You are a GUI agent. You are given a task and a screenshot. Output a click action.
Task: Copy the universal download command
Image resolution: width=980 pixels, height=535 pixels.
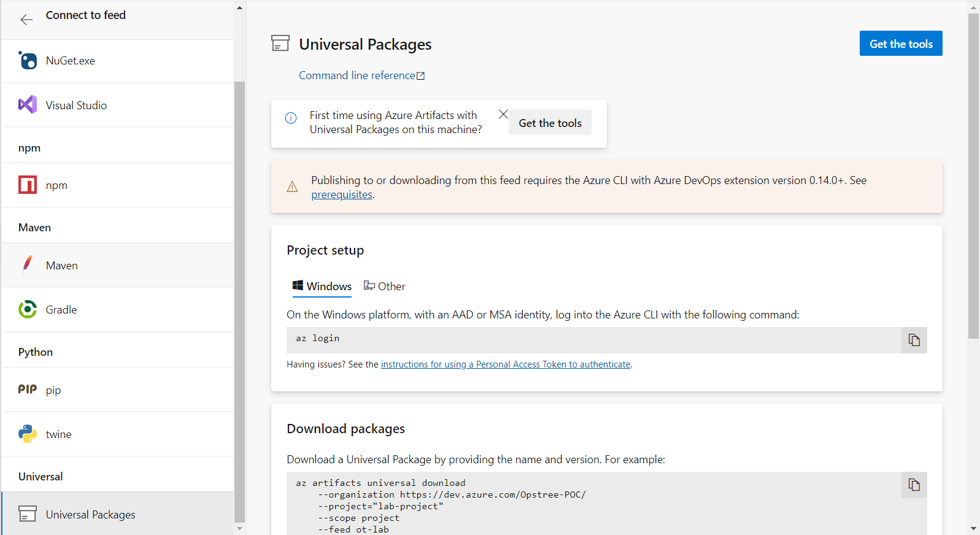pyautogui.click(x=914, y=485)
